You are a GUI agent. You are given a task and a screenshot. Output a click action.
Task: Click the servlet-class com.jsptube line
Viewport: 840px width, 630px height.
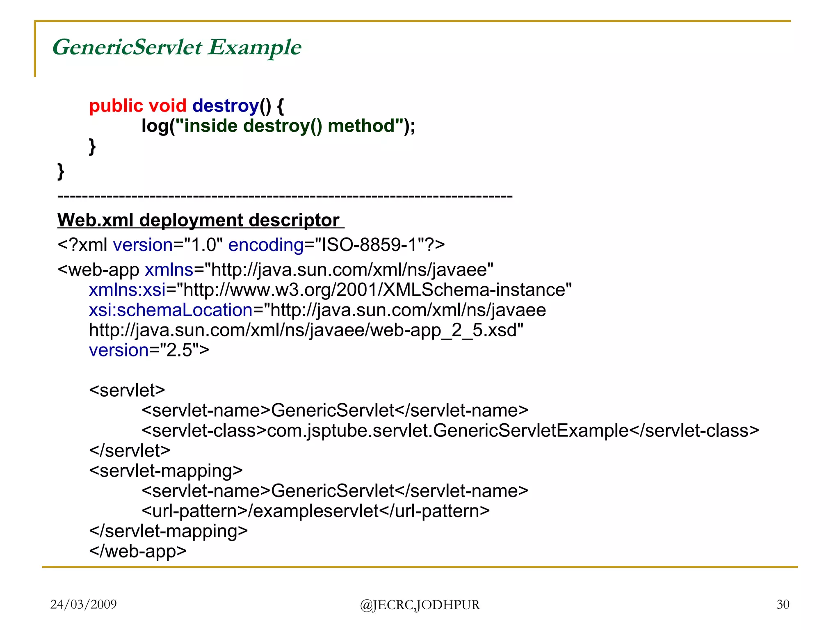(450, 431)
